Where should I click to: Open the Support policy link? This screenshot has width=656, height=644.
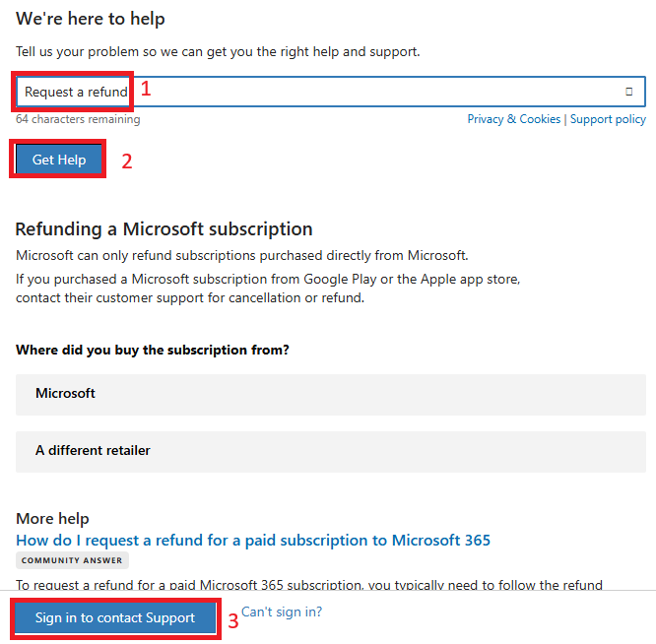tap(608, 119)
